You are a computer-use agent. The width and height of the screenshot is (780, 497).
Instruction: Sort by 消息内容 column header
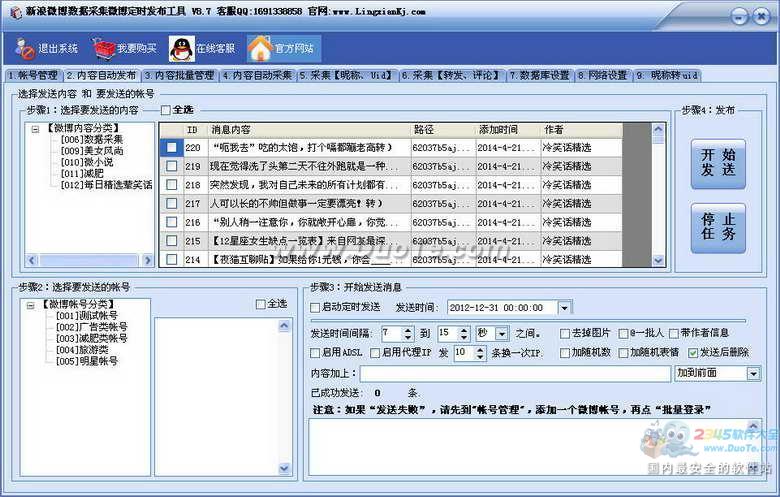309,130
